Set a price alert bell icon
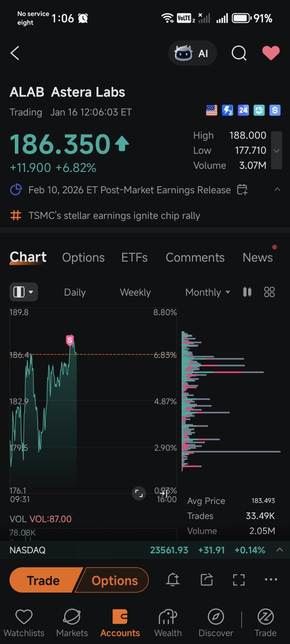This screenshot has height=644, width=290. 173,580
